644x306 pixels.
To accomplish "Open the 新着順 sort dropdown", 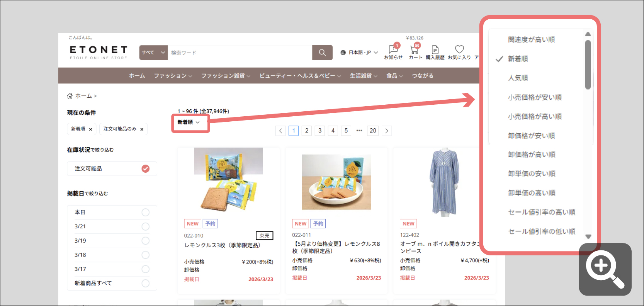I will [x=189, y=122].
